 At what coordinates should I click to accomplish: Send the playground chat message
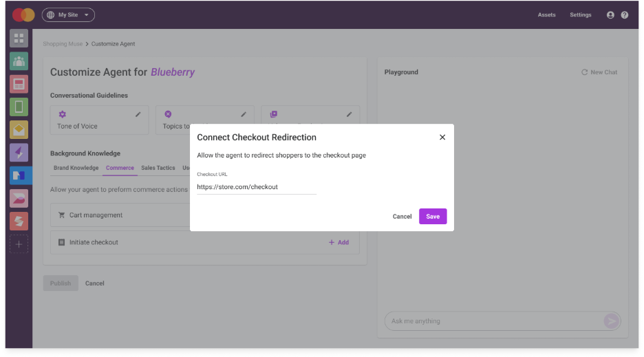pyautogui.click(x=611, y=321)
